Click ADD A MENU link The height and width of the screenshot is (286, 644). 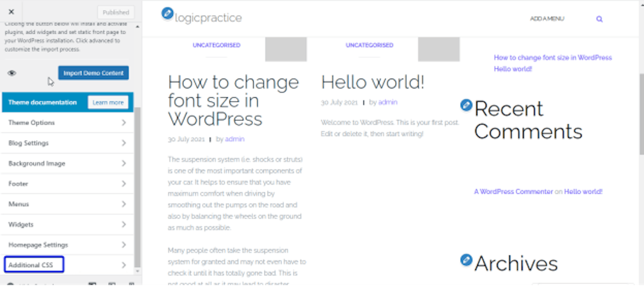pyautogui.click(x=547, y=19)
